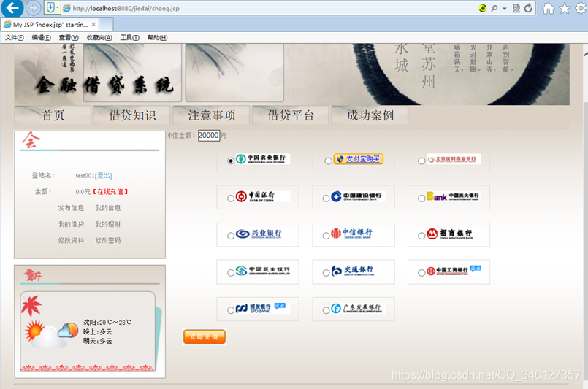Open the browser Home icon
Viewport: 588px width, 389px height.
point(549,8)
